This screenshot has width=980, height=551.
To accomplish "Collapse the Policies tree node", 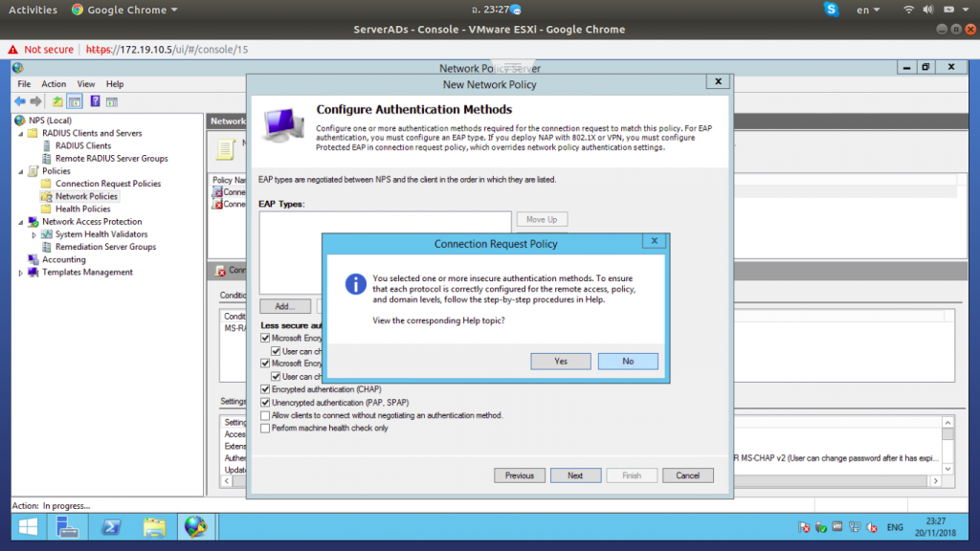I will tap(21, 171).
